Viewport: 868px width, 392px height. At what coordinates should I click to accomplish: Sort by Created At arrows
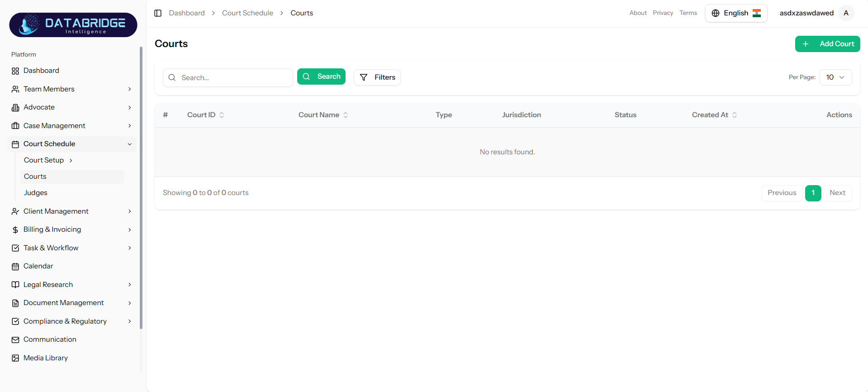click(735, 115)
